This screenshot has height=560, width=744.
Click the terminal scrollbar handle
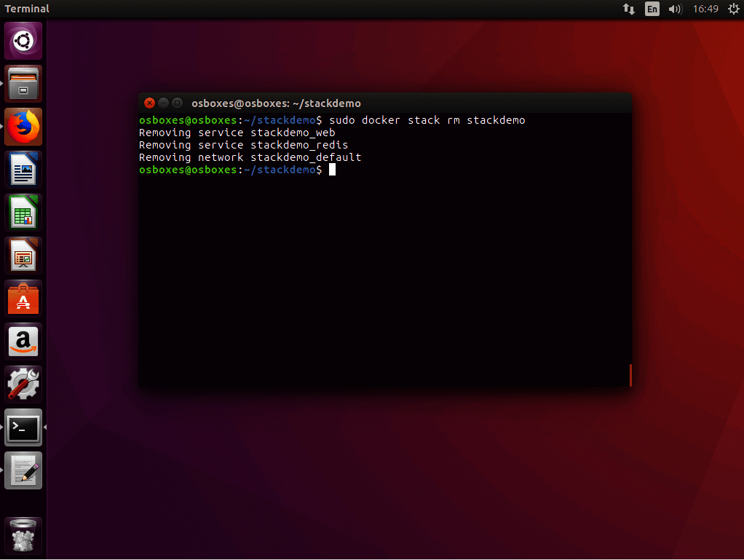[630, 375]
